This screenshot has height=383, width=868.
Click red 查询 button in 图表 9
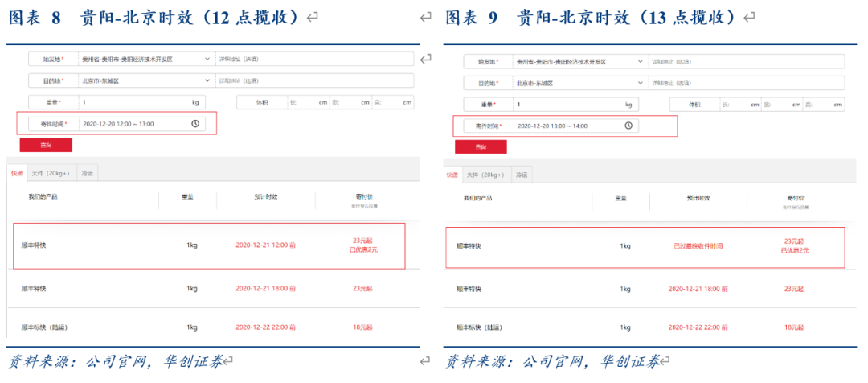(x=481, y=147)
